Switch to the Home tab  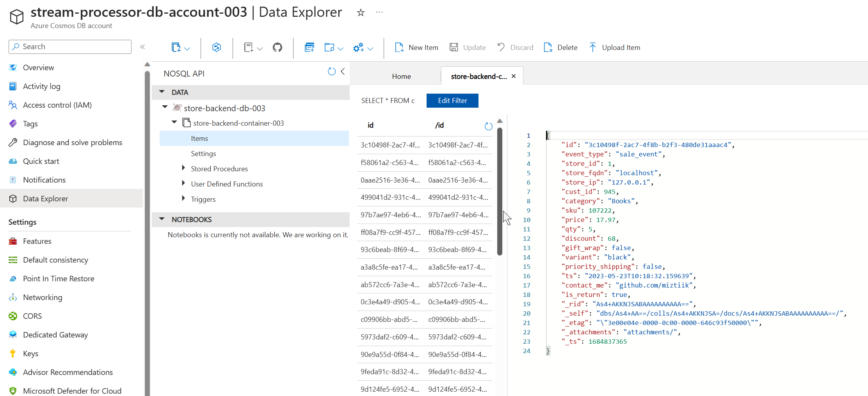[x=401, y=76]
